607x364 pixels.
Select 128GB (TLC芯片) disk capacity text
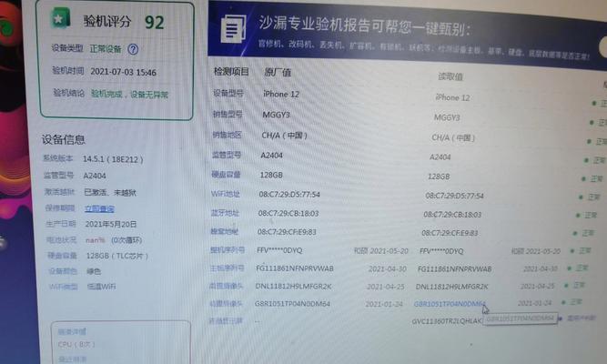(x=116, y=256)
